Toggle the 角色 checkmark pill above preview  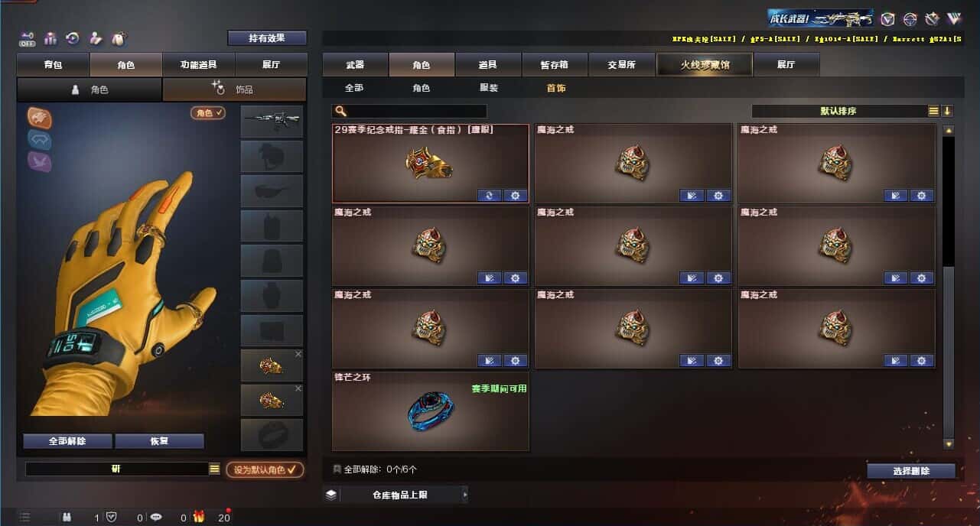[x=208, y=113]
